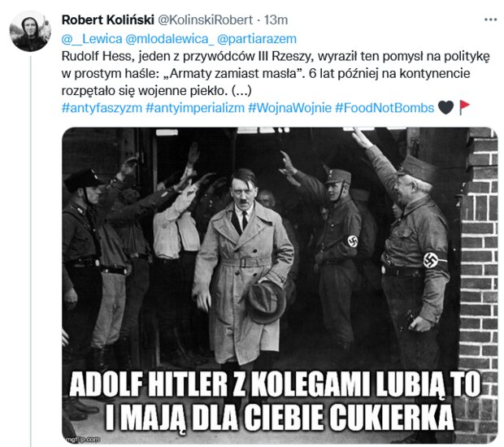Open the @_Lewica mention

tap(92, 39)
